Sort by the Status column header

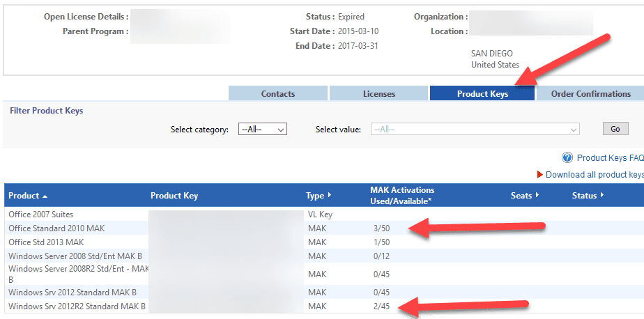pos(584,196)
